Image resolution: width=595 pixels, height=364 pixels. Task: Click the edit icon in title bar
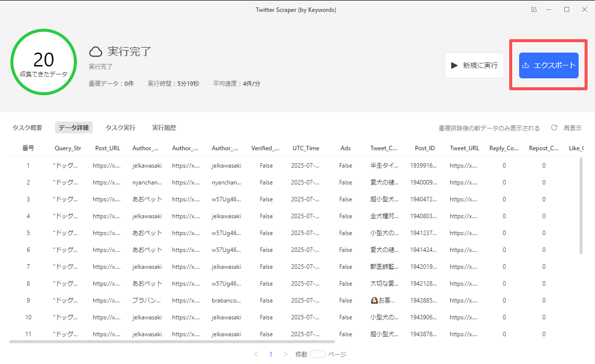(534, 10)
